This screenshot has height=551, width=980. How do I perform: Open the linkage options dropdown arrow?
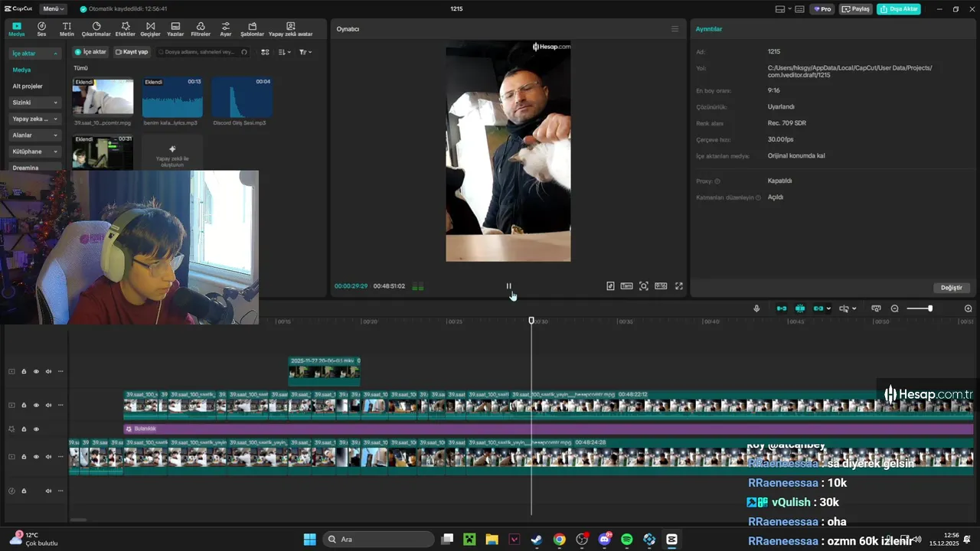(x=828, y=308)
